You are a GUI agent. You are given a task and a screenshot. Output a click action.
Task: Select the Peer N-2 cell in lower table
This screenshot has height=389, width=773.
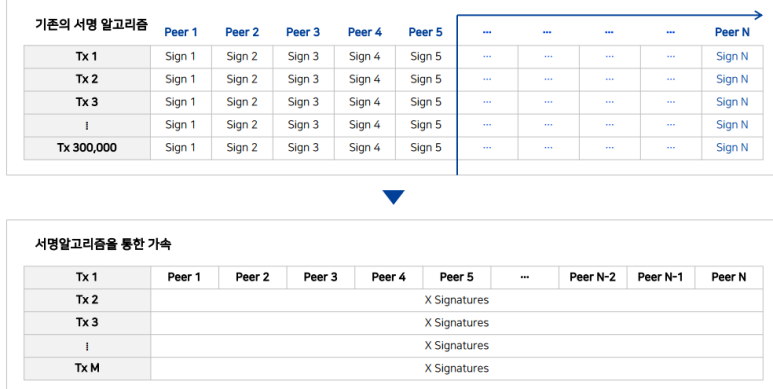click(x=593, y=277)
